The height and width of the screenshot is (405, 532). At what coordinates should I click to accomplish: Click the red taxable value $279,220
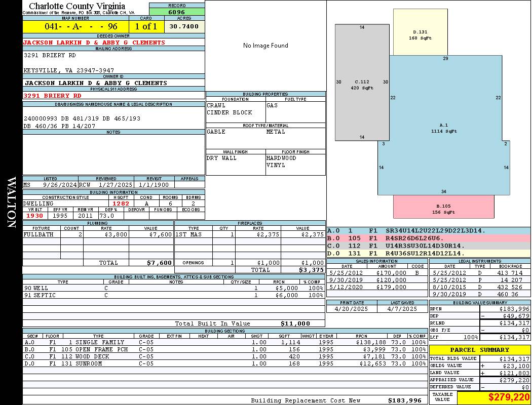[x=509, y=397]
